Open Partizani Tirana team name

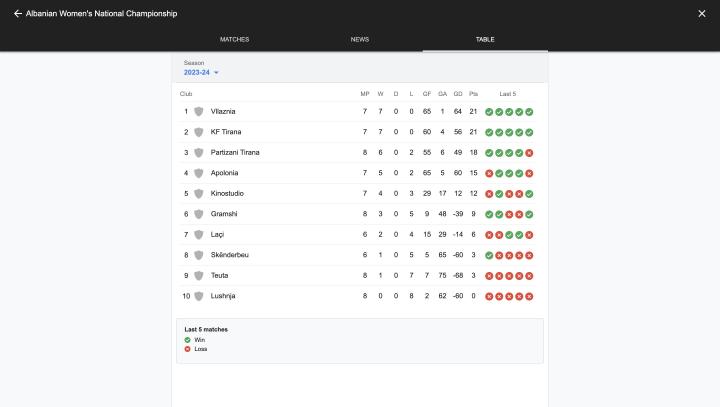click(235, 153)
